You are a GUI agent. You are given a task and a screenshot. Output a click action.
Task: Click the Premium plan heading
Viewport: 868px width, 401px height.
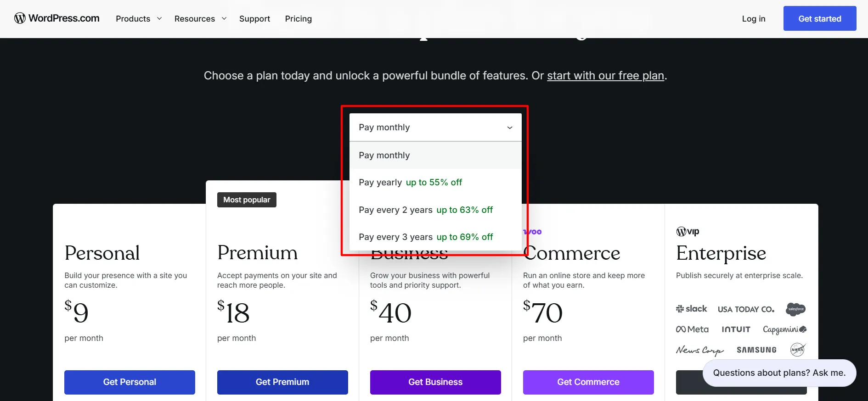coord(257,253)
